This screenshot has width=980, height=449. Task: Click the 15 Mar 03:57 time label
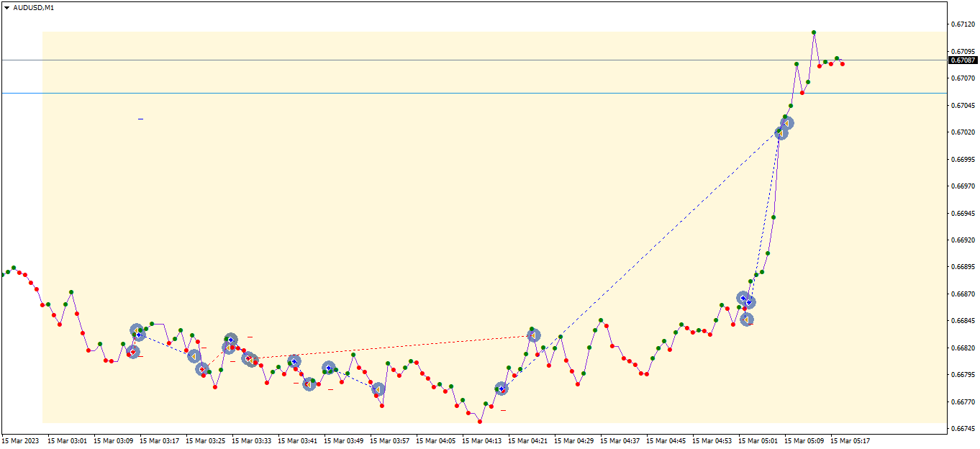389,440
